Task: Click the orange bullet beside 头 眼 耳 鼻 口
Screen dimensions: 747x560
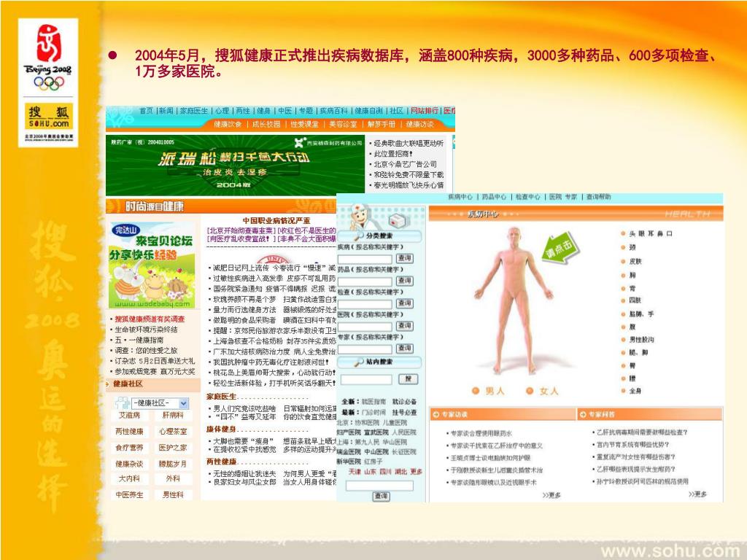Action: pyautogui.click(x=623, y=234)
